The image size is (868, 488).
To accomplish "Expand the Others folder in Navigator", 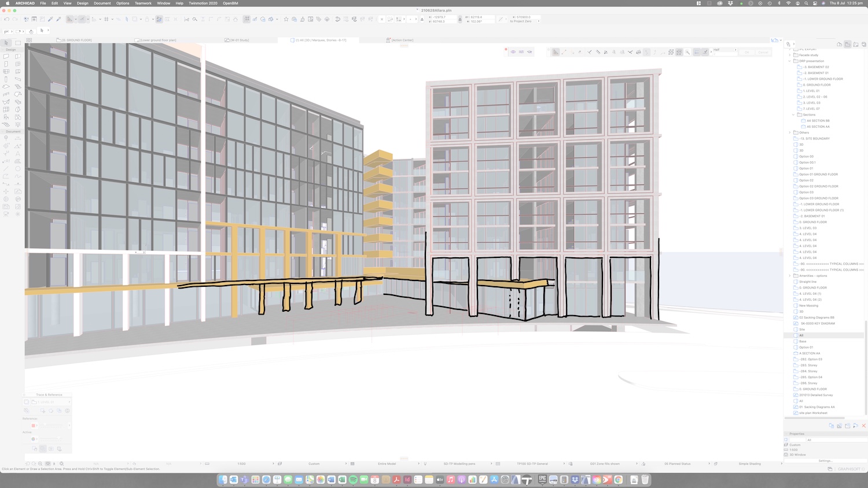I will tap(790, 132).
